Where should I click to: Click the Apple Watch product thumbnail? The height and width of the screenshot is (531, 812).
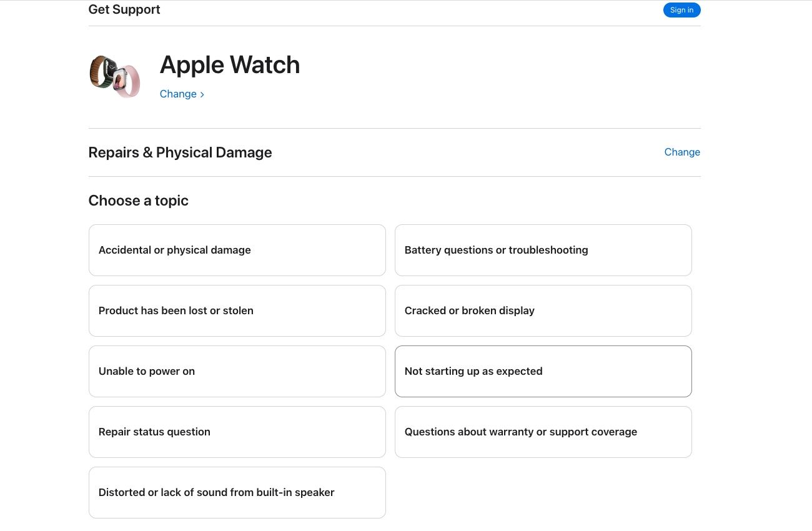(x=114, y=76)
